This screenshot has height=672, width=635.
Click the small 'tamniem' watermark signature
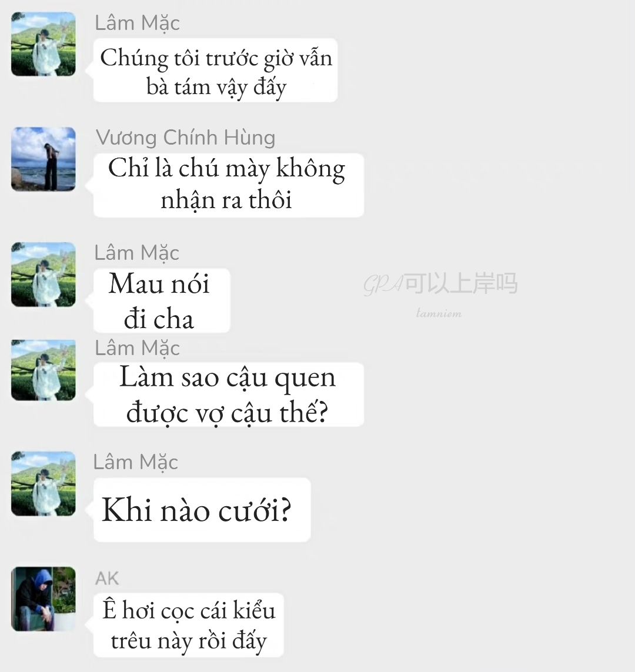coord(439,313)
